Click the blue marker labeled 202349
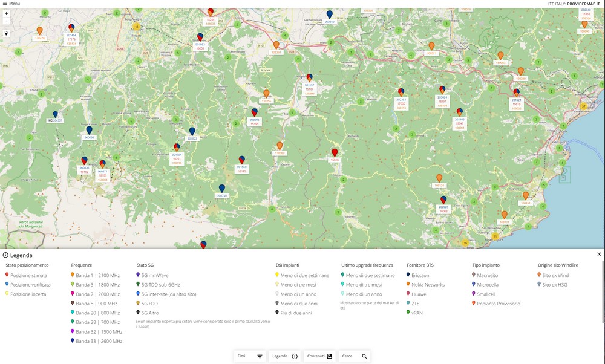Image resolution: width=605 pixels, height=364 pixels. [x=329, y=15]
